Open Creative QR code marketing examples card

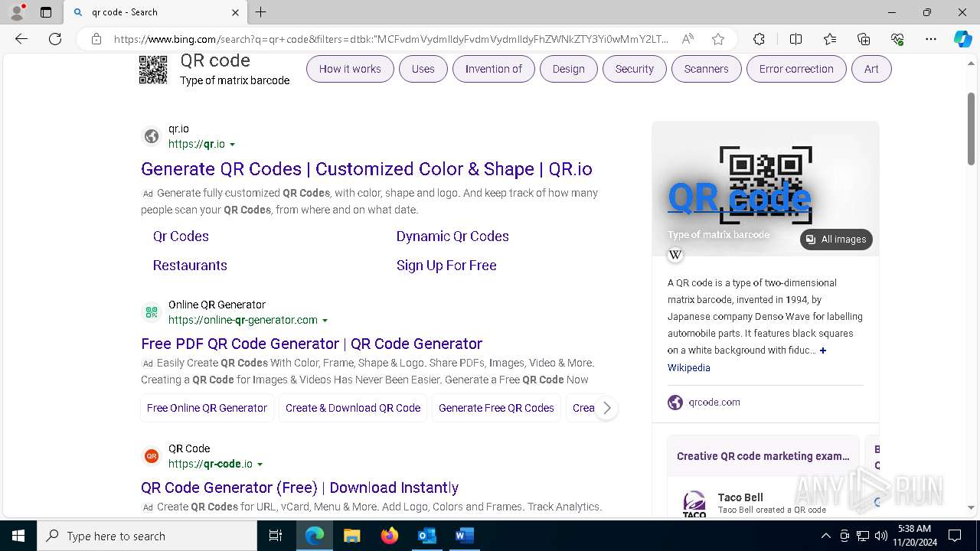click(763, 456)
